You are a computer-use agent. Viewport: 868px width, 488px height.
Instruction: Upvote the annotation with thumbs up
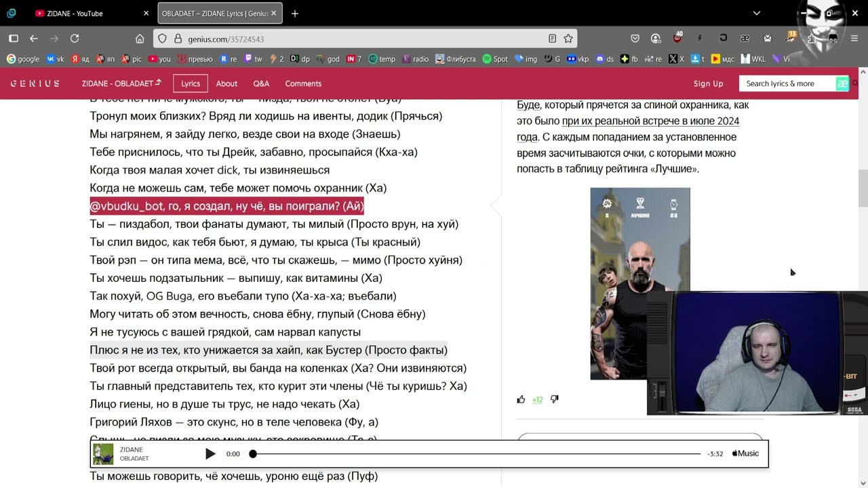point(521,399)
